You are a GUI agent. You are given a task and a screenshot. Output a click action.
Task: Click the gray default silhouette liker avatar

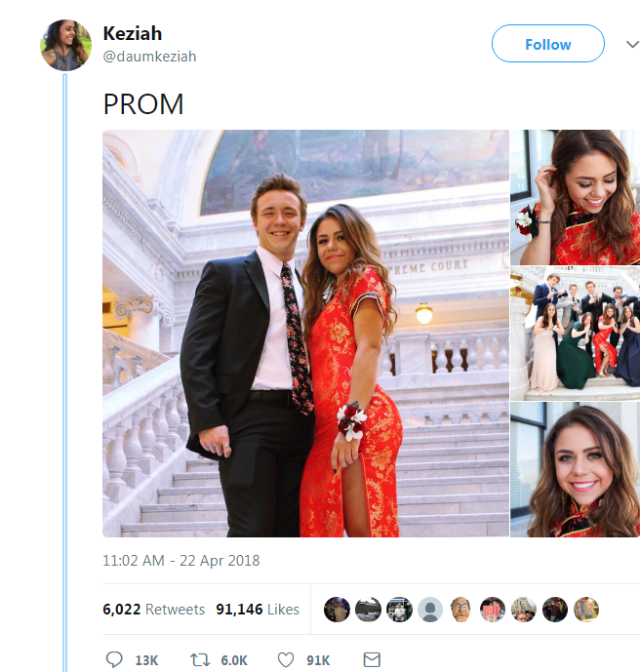(429, 610)
